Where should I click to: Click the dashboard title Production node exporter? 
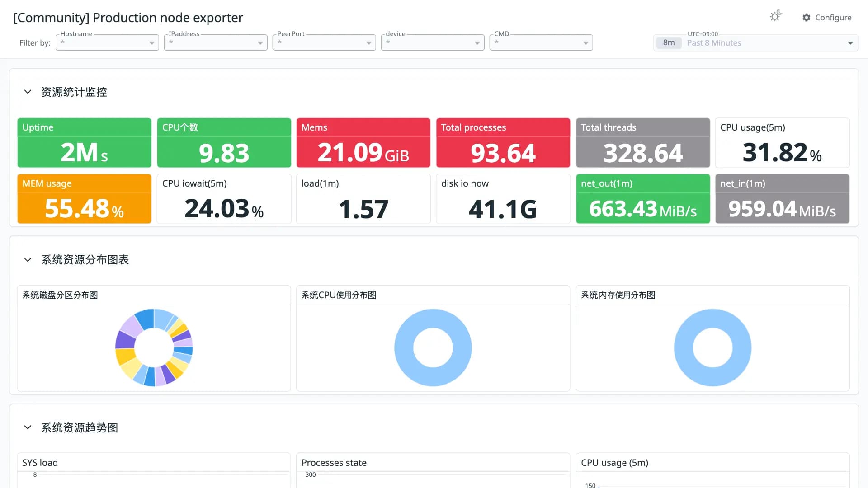click(128, 18)
